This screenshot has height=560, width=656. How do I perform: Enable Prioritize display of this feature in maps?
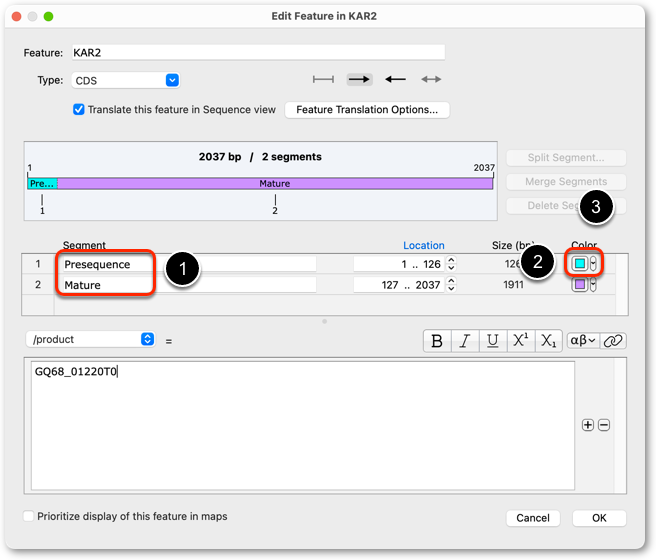(28, 516)
